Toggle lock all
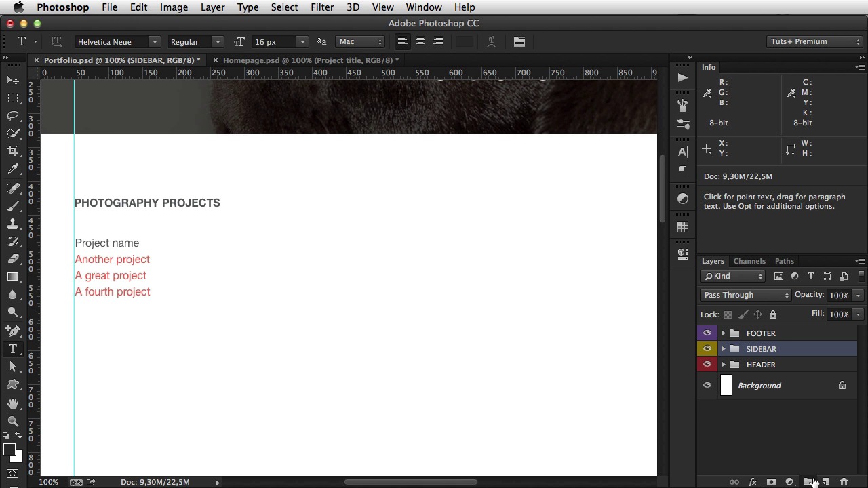This screenshot has width=868, height=488. click(x=772, y=314)
